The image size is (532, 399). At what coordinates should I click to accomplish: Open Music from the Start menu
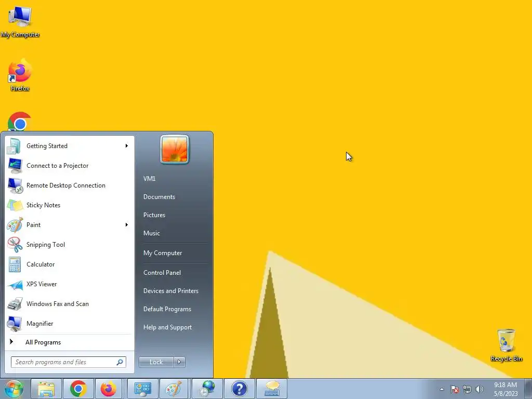[x=151, y=233]
